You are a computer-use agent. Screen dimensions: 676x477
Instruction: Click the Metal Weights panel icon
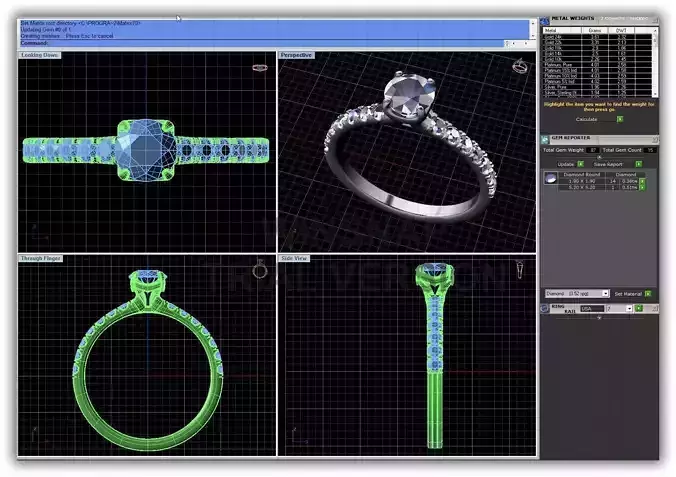pyautogui.click(x=545, y=20)
